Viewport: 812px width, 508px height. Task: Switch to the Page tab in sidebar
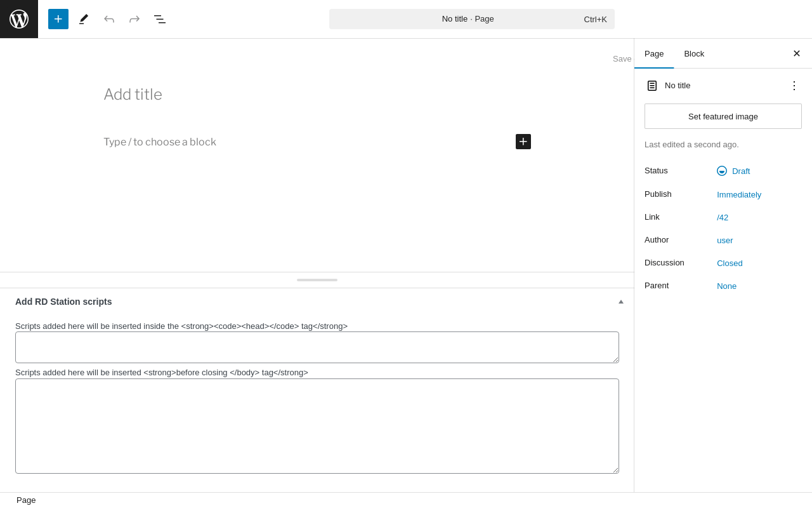pyautogui.click(x=654, y=54)
